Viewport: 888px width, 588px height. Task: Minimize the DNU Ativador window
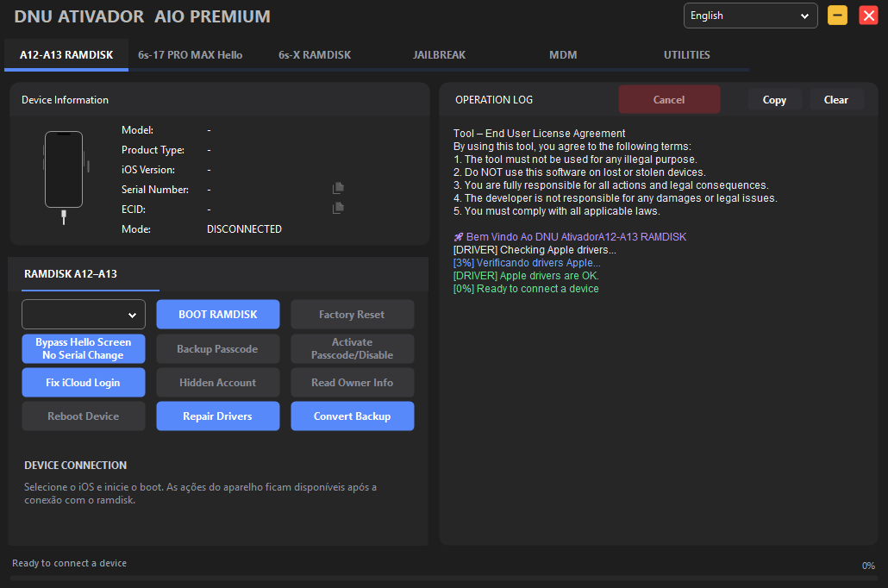[837, 16]
